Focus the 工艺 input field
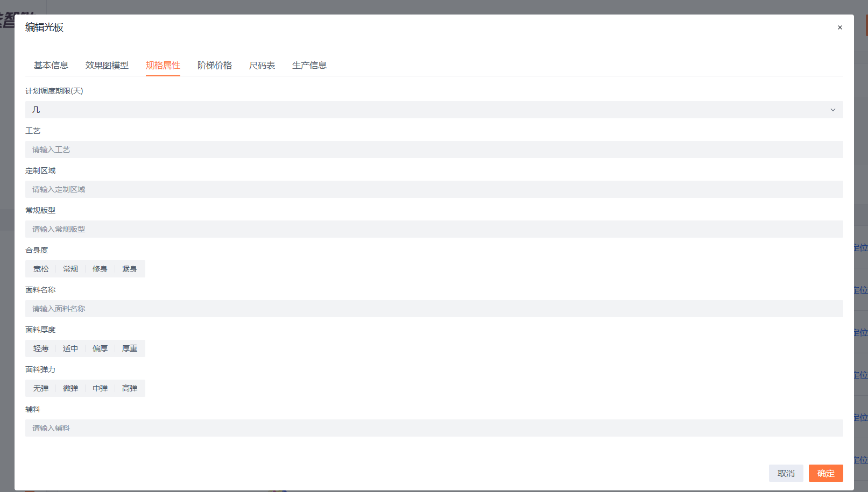Image resolution: width=868 pixels, height=492 pixels. click(x=434, y=149)
